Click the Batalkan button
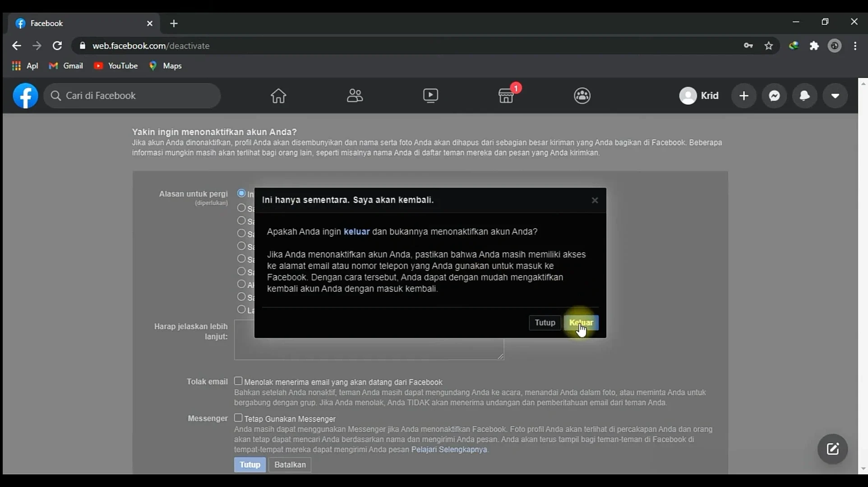This screenshot has height=487, width=868. 290,465
